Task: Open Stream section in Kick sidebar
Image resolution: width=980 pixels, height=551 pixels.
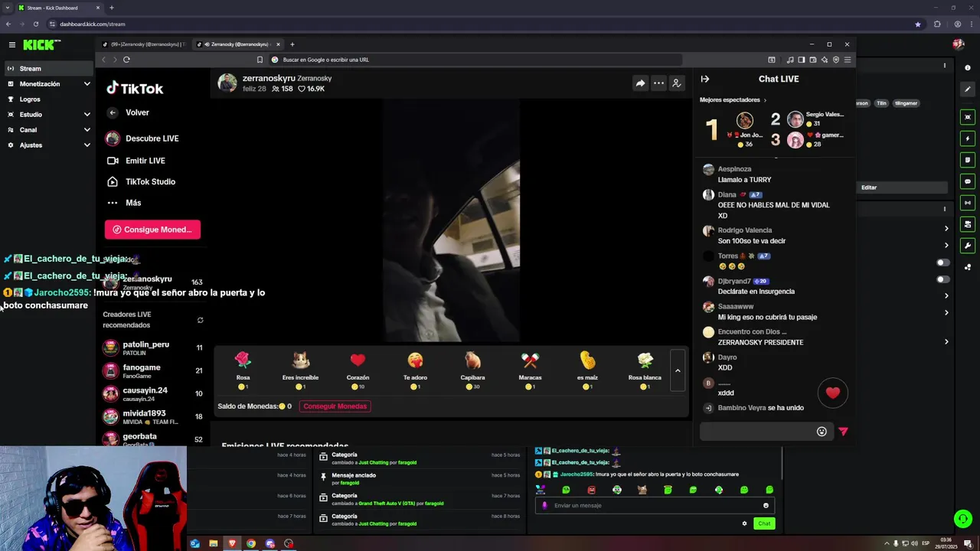Action: pyautogui.click(x=47, y=69)
